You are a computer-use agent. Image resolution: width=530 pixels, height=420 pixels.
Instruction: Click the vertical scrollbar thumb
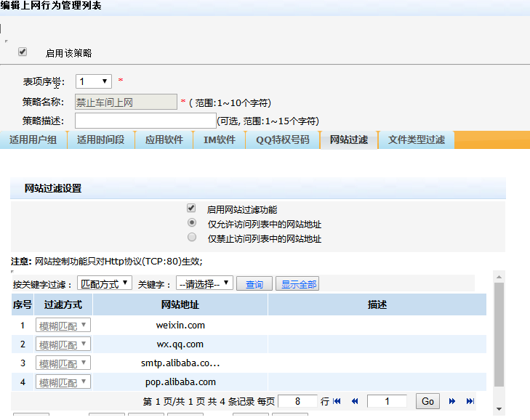(499, 334)
